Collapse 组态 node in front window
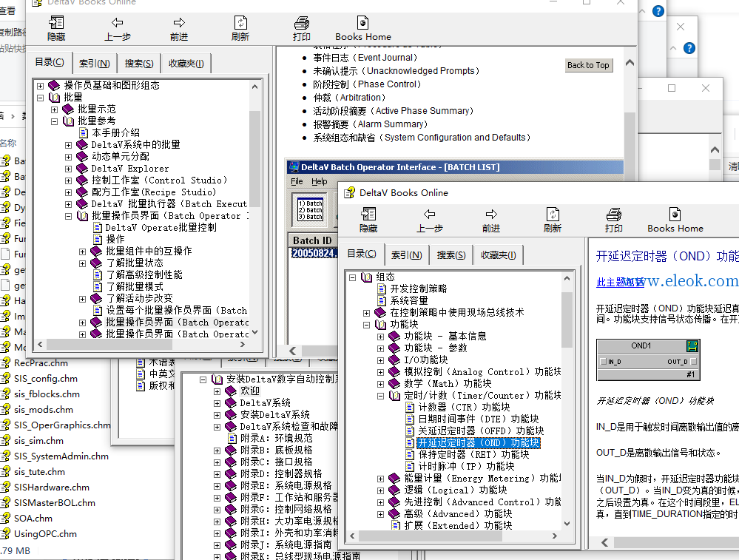This screenshot has width=739, height=560. (353, 277)
